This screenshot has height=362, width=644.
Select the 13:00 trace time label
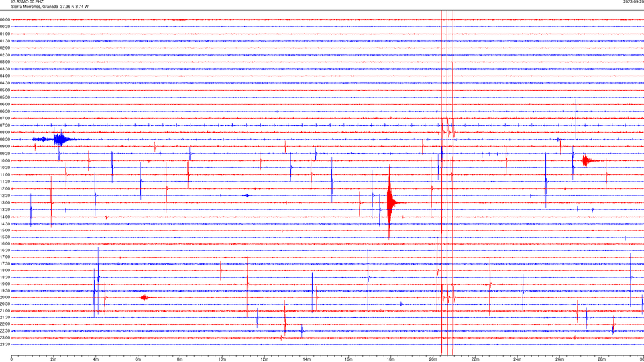(x=5, y=202)
